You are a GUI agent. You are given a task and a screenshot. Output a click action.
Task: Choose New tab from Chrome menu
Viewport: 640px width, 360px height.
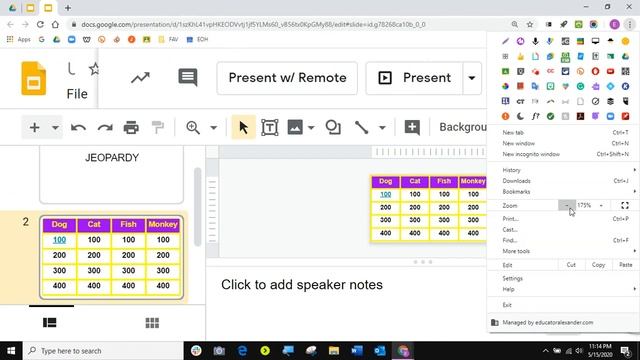[563, 133]
